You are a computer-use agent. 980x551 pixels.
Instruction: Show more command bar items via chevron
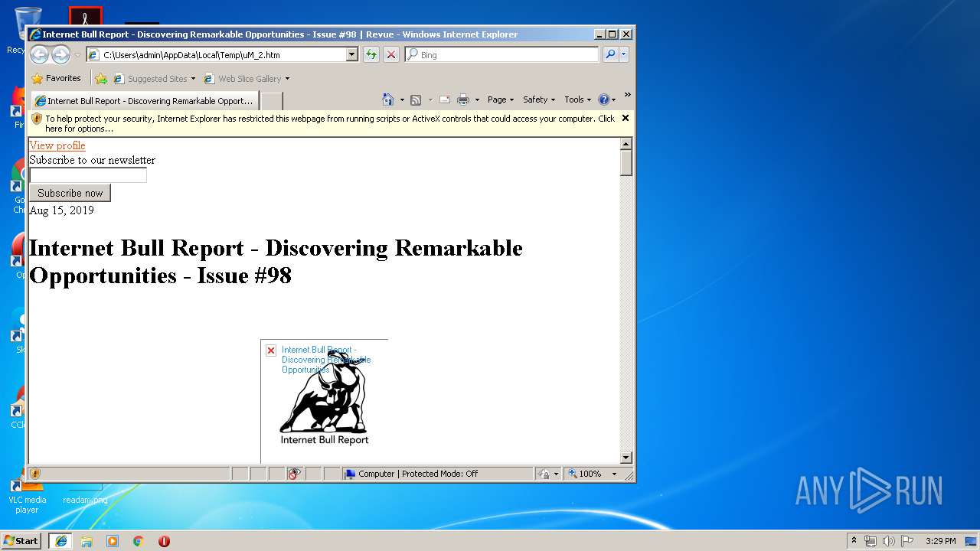click(627, 95)
